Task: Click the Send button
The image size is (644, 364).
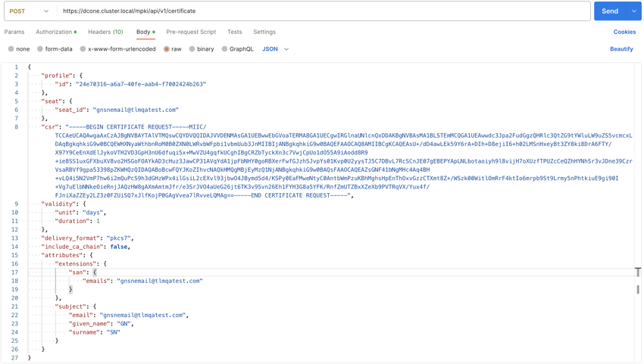Action: pyautogui.click(x=610, y=11)
